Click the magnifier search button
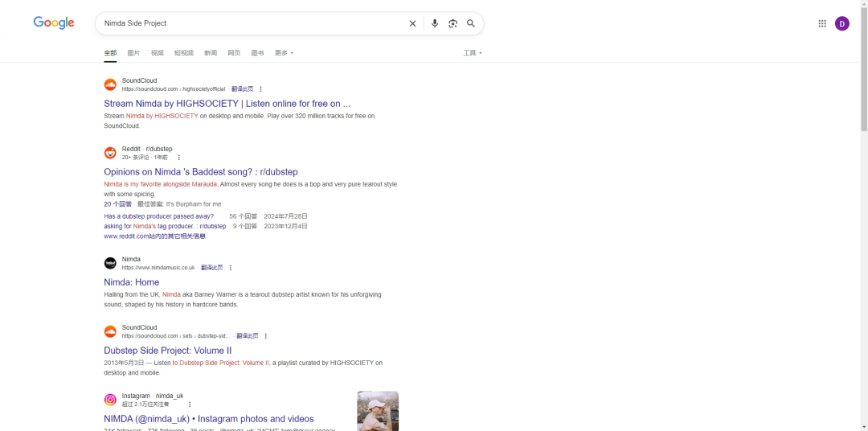This screenshot has height=431, width=868. coord(470,23)
